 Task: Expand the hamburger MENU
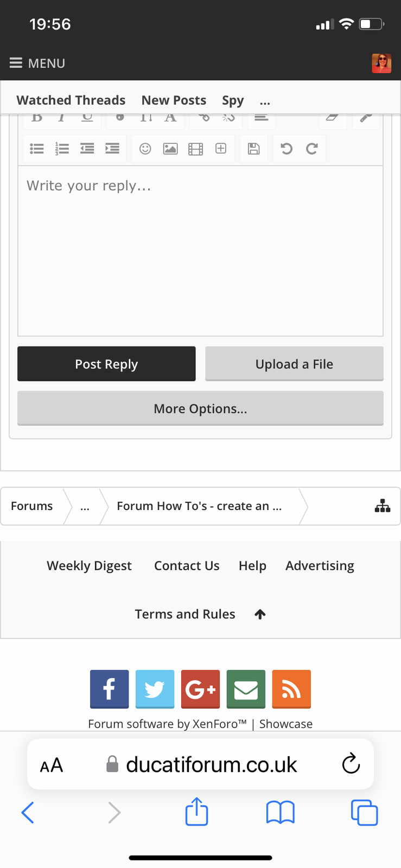coord(37,63)
